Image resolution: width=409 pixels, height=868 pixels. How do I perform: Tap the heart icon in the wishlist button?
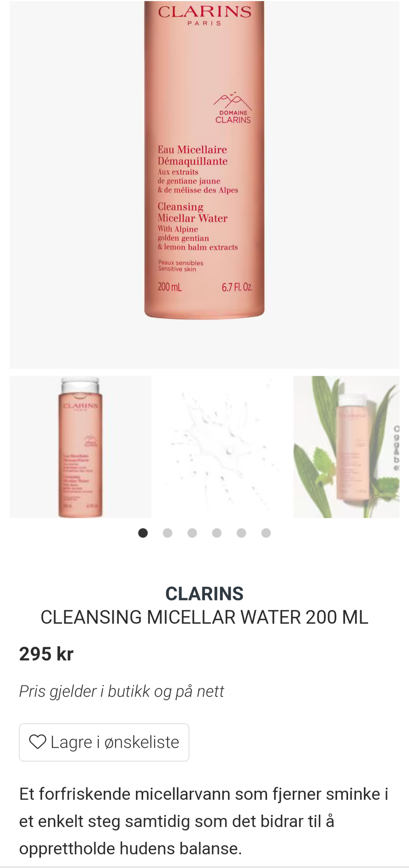pyautogui.click(x=37, y=742)
